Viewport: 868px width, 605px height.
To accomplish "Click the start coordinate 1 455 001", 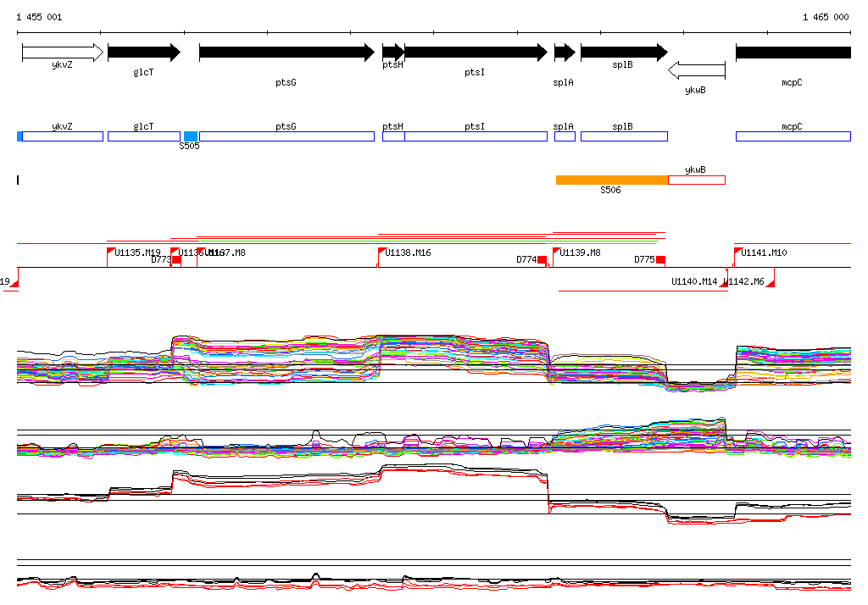I will click(39, 17).
